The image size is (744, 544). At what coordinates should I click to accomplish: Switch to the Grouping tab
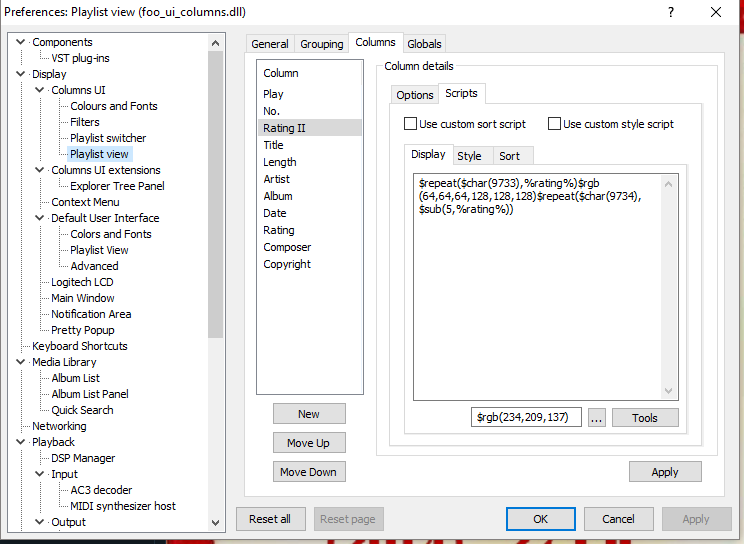[x=321, y=44]
